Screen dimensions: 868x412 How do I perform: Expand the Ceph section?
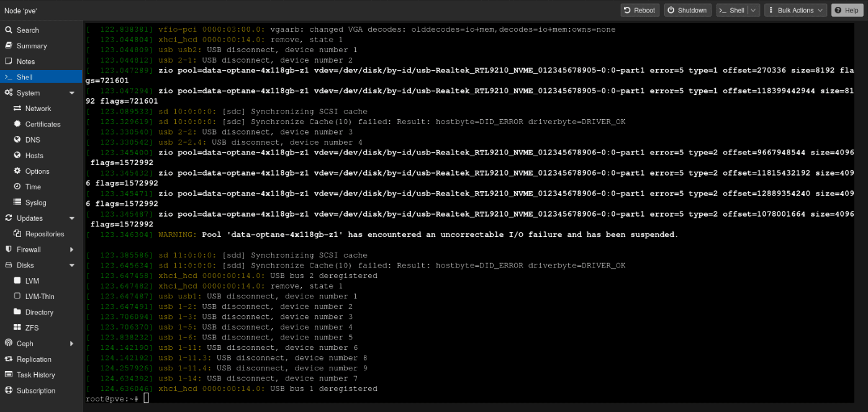(71, 343)
